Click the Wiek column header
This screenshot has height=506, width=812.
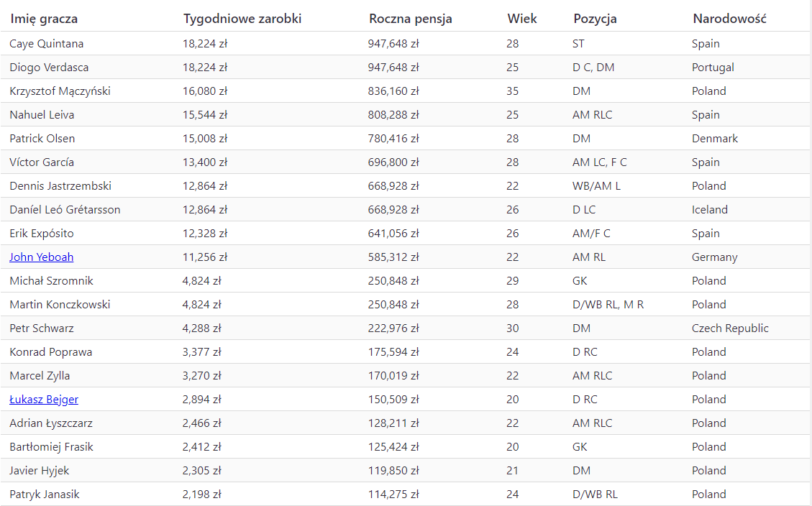[x=522, y=19]
